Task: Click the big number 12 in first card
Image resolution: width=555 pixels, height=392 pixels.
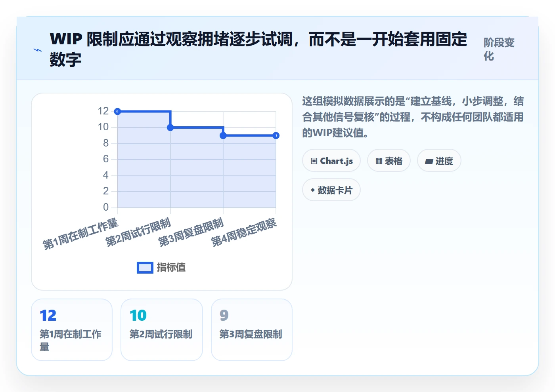Action: (x=48, y=316)
